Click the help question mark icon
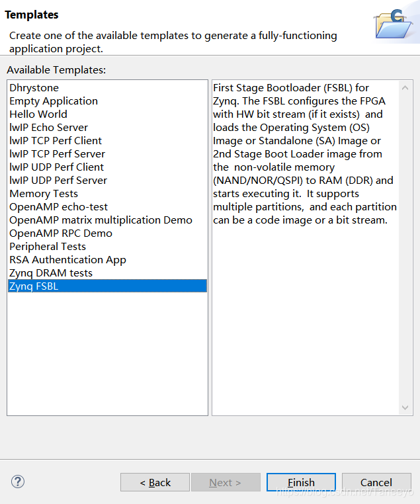Screen dimensions: 420x504 18,482
